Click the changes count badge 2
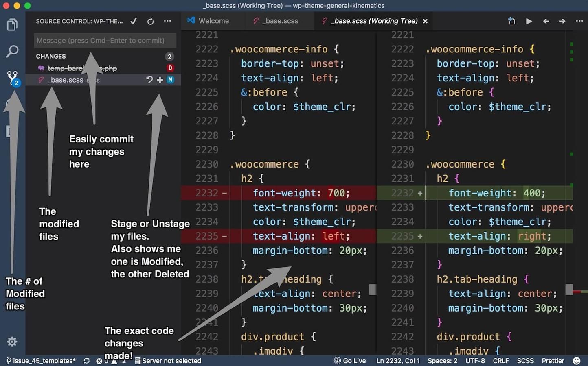 tap(169, 57)
